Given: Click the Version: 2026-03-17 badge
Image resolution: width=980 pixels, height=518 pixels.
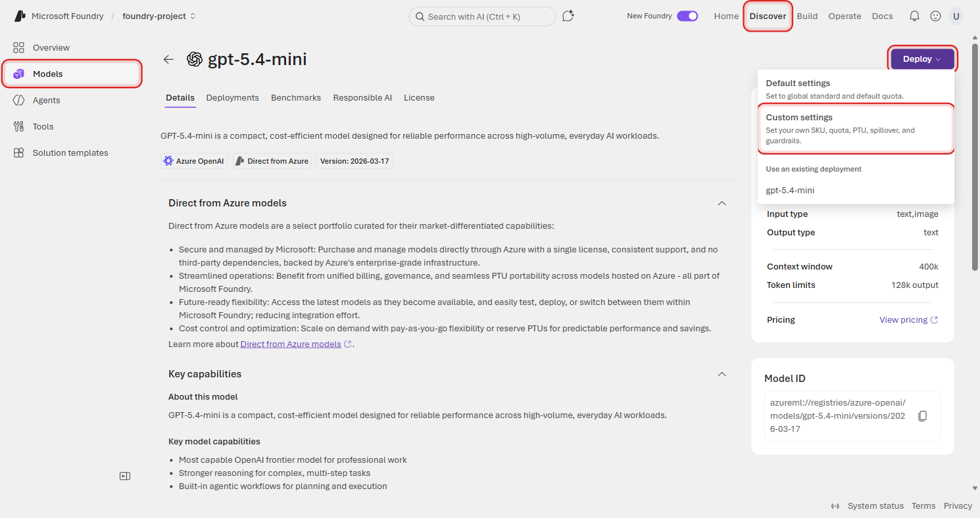Looking at the screenshot, I should [355, 161].
